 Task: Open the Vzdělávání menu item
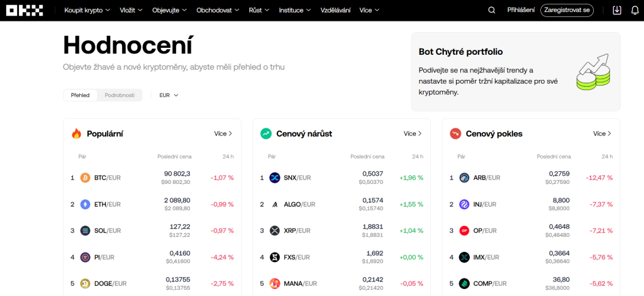335,10
